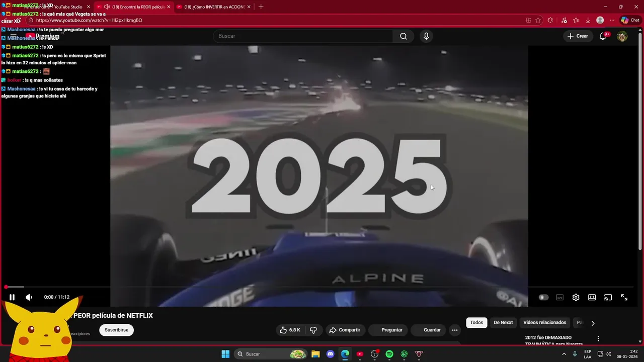
Task: Enter fullscreen mode in the player
Action: pyautogui.click(x=624, y=297)
